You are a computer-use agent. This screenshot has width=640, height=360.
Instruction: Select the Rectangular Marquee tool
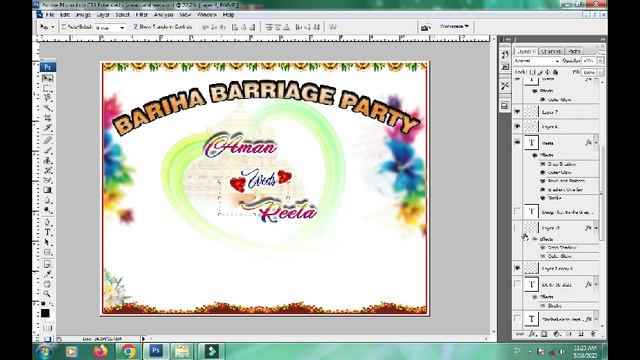(x=48, y=88)
